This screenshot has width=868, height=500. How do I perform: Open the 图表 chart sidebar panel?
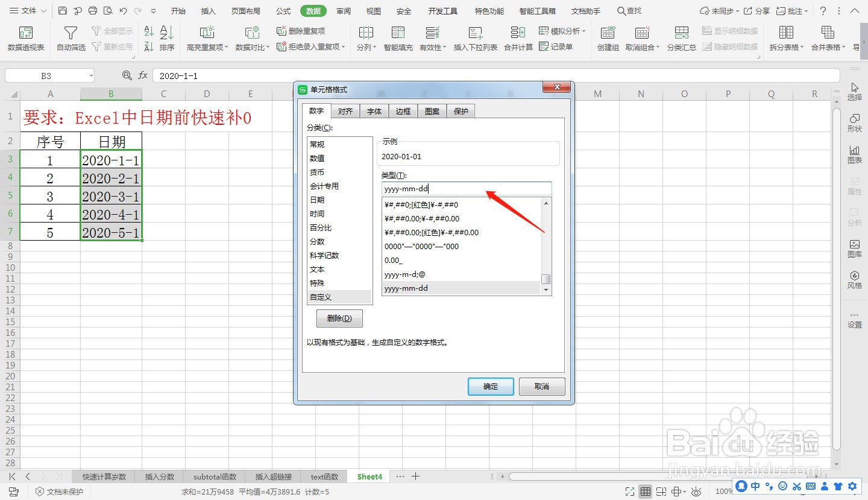click(854, 154)
